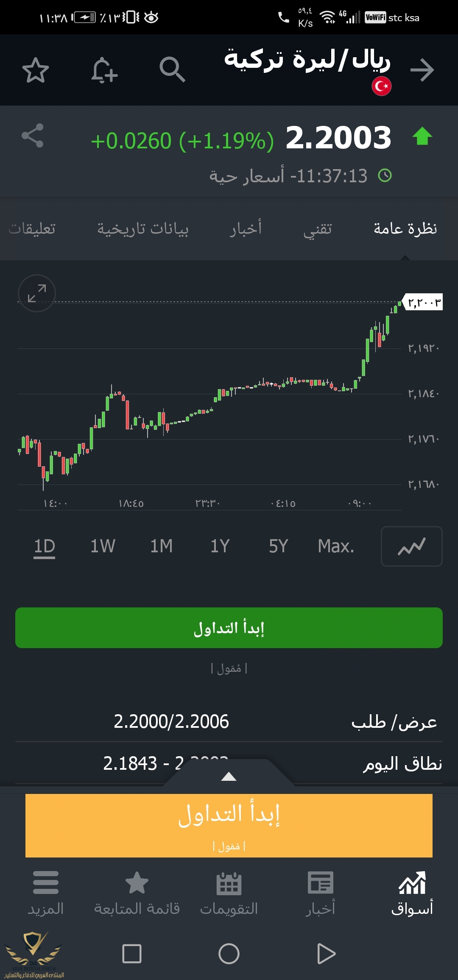Screen dimensions: 458x980
Task: Tap orange start trading banner
Action: pyautogui.click(x=229, y=826)
